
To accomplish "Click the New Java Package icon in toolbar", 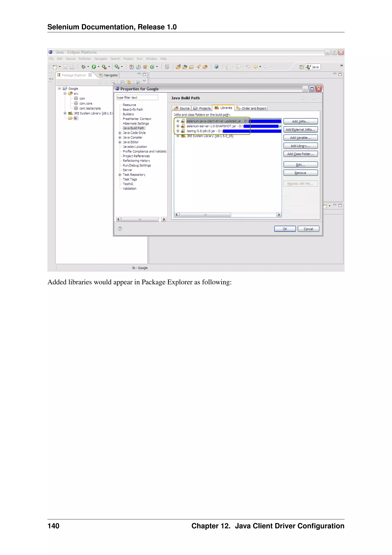I will click(x=145, y=67).
